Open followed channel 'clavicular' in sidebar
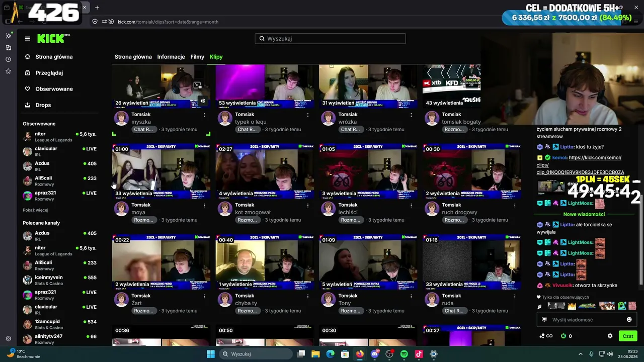 (59, 151)
